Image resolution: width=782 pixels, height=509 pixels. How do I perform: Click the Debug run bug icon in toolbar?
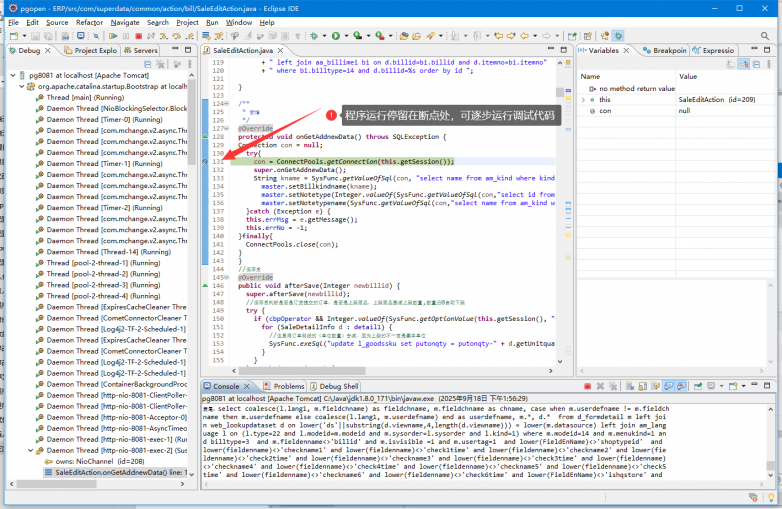tap(316, 35)
